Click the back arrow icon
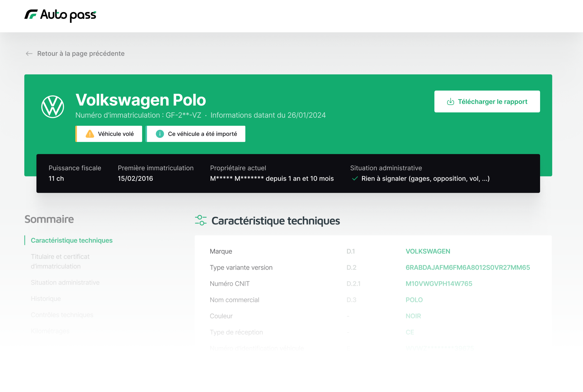This screenshot has height=392, width=583. pos(29,54)
